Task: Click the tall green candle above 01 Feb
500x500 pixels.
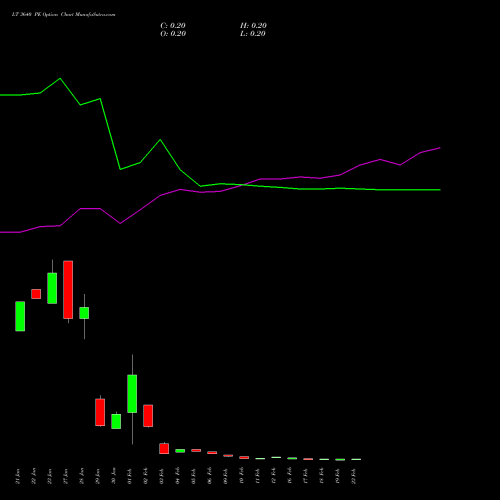Action: coord(132,394)
